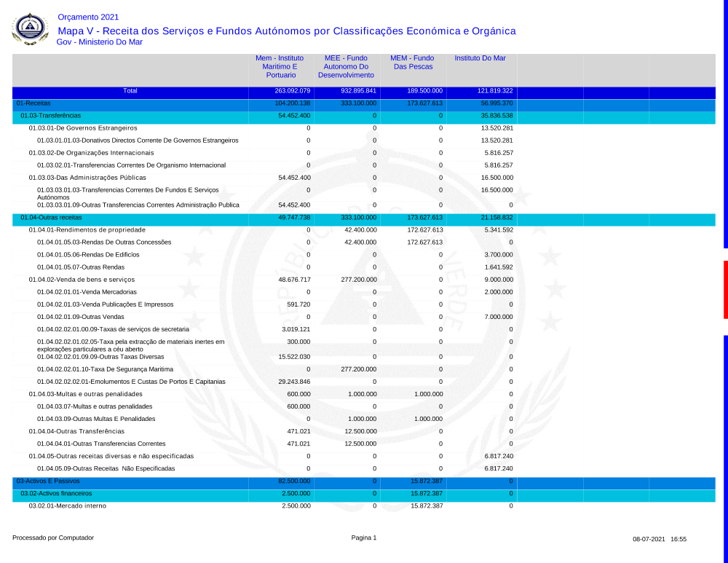Viewport: 728px width, 563px height.
Task: Select the Mapa V report title
Action: (x=286, y=31)
